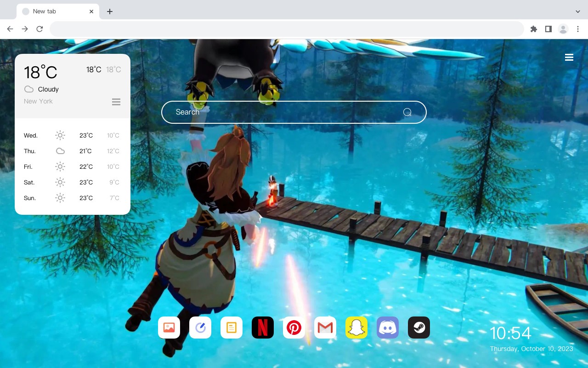Open Chrome three-dot menu
Viewport: 588px width, 368px height.
pyautogui.click(x=578, y=29)
